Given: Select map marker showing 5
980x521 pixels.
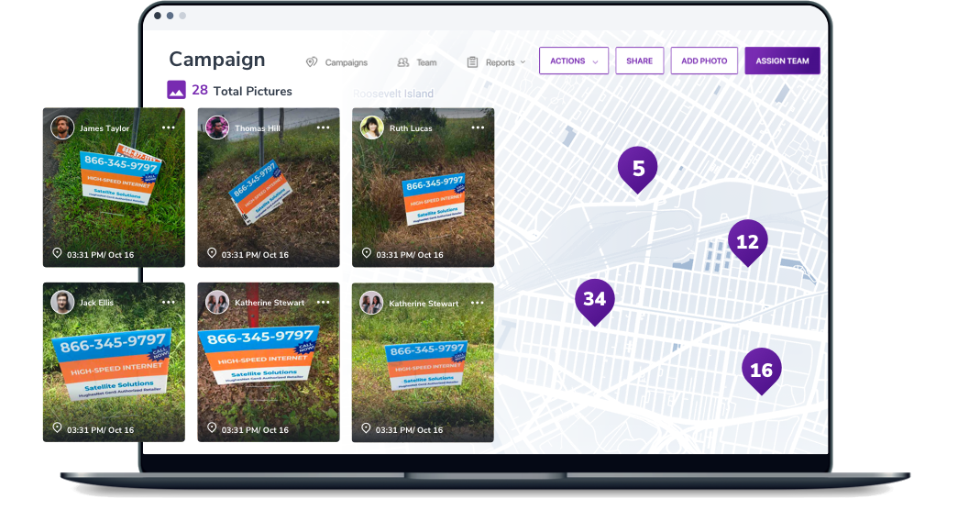Looking at the screenshot, I should 637,169.
